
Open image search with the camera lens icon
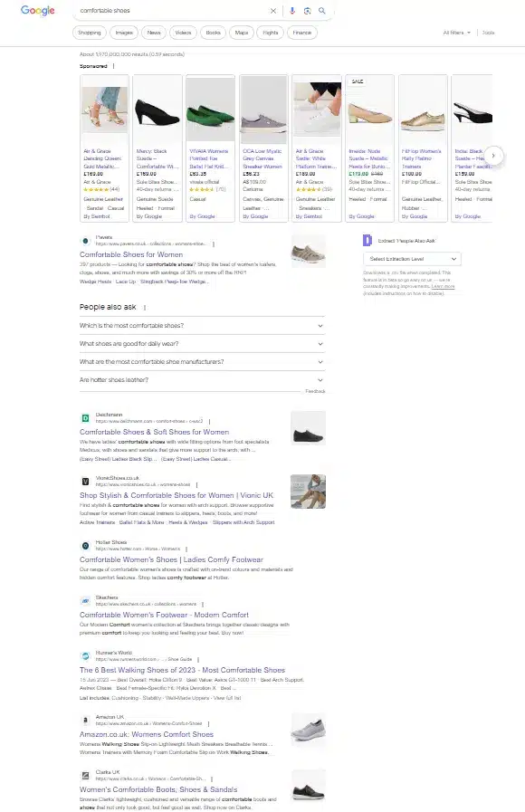tap(307, 11)
